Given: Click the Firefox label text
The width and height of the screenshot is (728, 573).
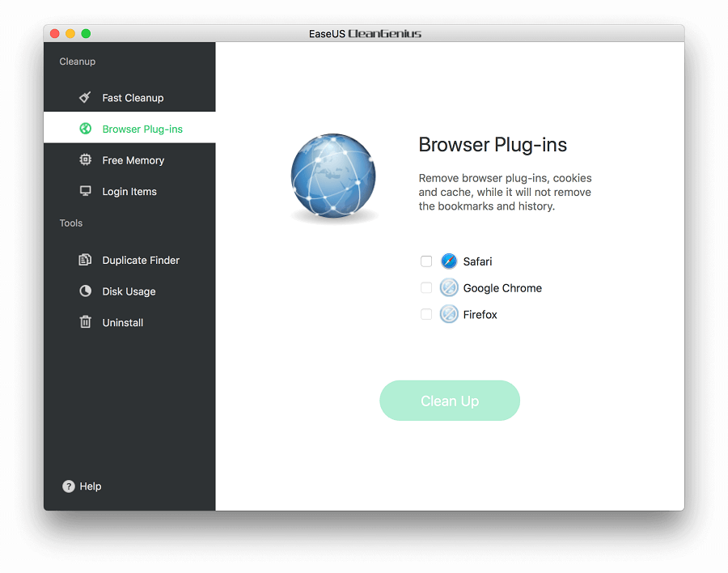Looking at the screenshot, I should pos(480,315).
